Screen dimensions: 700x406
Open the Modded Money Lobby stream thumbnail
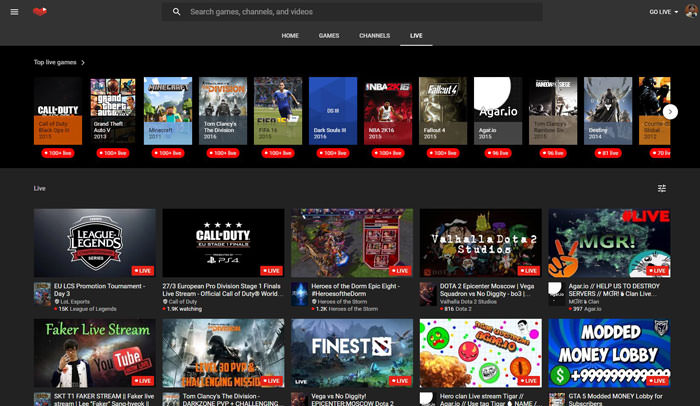pyautogui.click(x=609, y=352)
